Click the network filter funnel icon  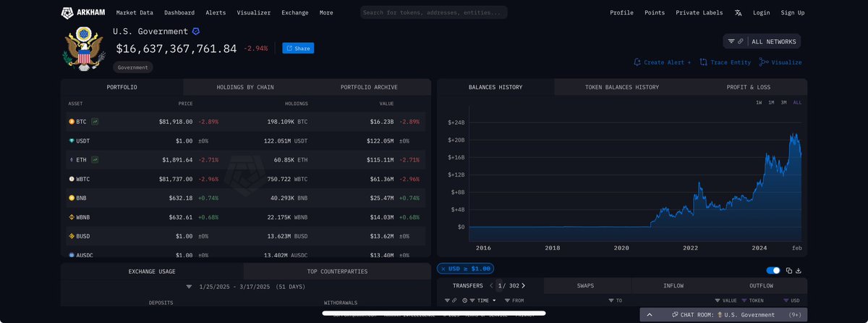[x=731, y=41]
